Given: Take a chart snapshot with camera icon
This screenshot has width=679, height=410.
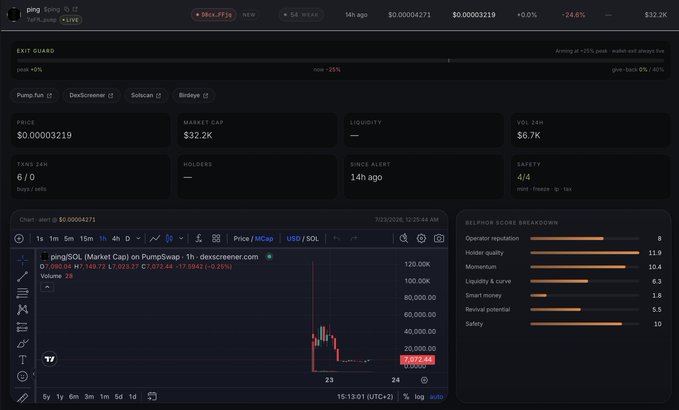Looking at the screenshot, I should tap(439, 239).
